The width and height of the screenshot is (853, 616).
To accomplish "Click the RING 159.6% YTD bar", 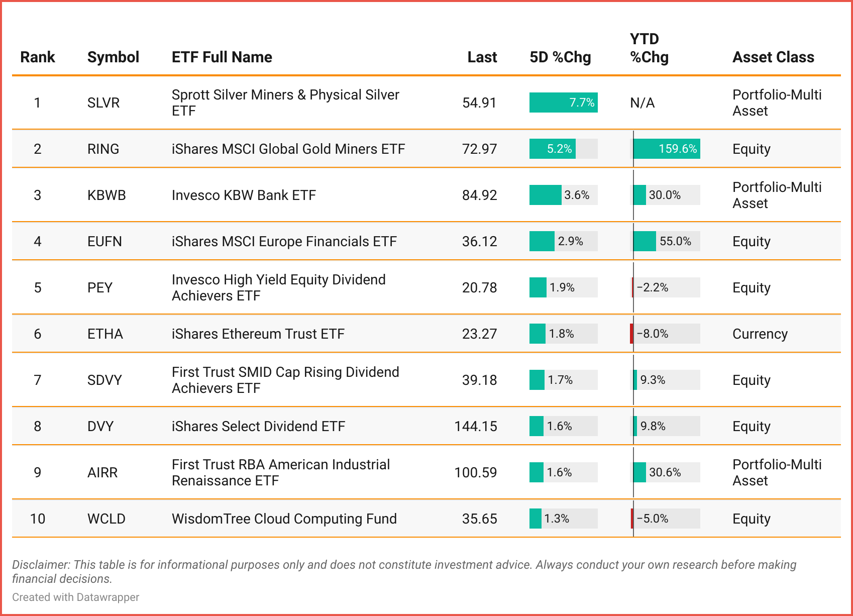I will point(666,149).
